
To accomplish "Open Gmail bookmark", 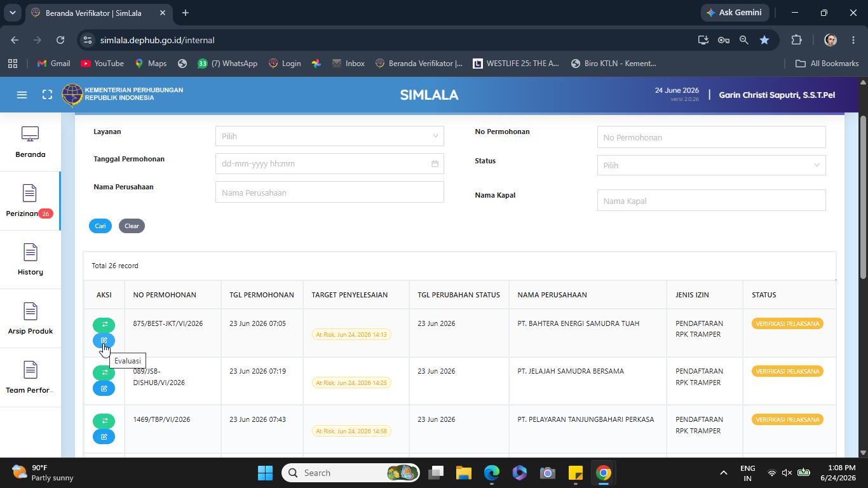I will 53,64.
